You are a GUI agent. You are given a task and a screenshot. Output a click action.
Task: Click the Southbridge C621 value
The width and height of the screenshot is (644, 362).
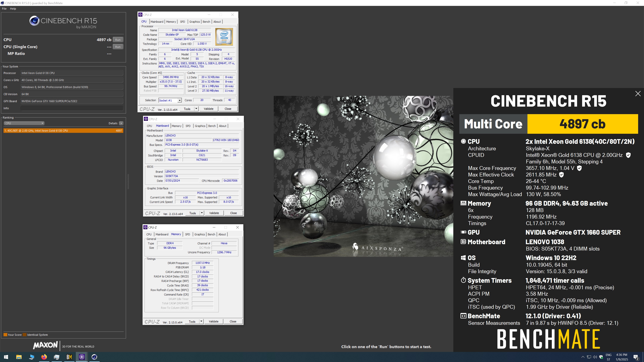click(202, 155)
